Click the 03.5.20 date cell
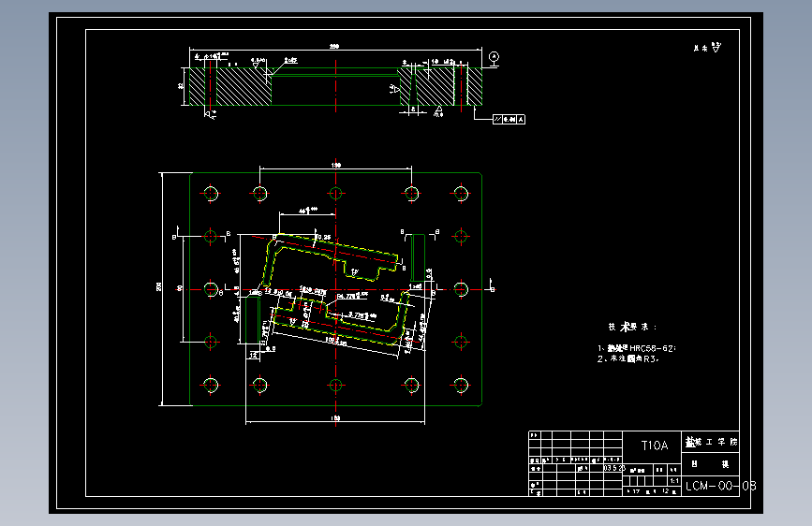Screen dimensions: 812x526 [614, 468]
